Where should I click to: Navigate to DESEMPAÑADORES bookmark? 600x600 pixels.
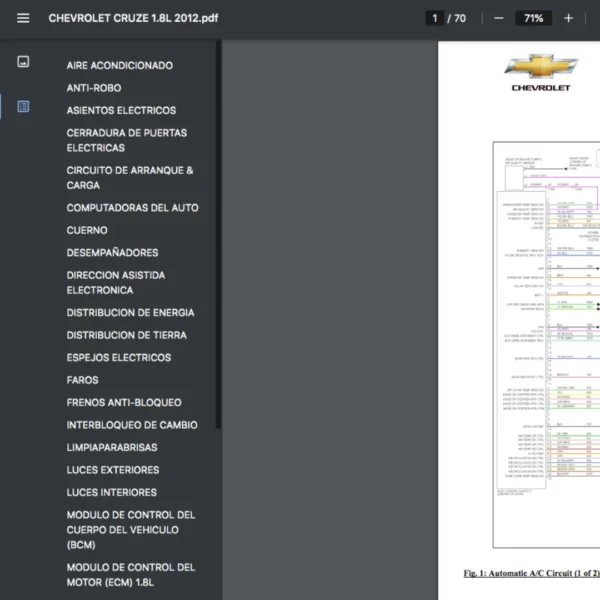click(x=112, y=253)
